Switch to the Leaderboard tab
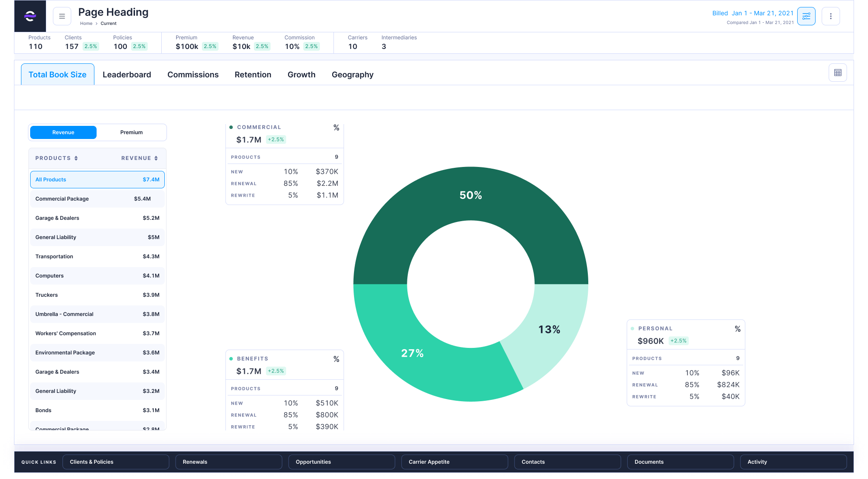Image resolution: width=868 pixels, height=479 pixels. click(127, 75)
